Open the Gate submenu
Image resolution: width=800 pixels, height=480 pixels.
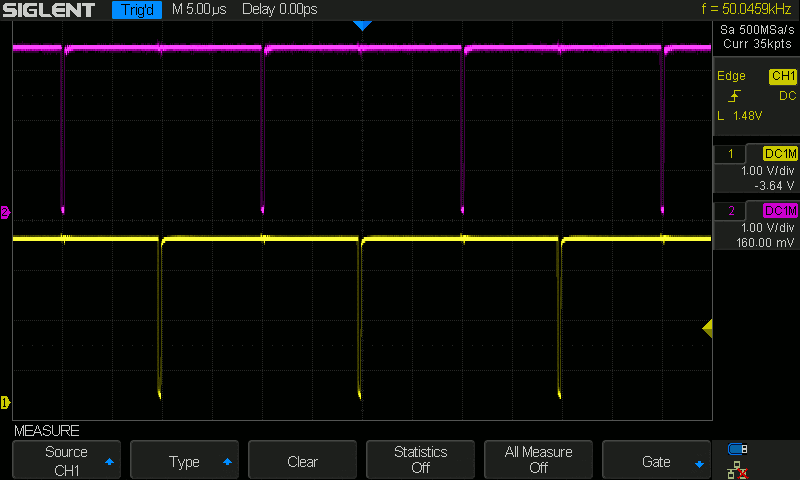point(656,461)
